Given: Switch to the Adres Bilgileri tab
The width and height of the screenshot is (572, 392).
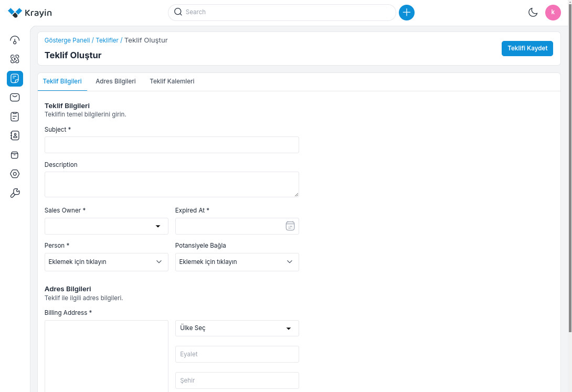Looking at the screenshot, I should pyautogui.click(x=115, y=81).
